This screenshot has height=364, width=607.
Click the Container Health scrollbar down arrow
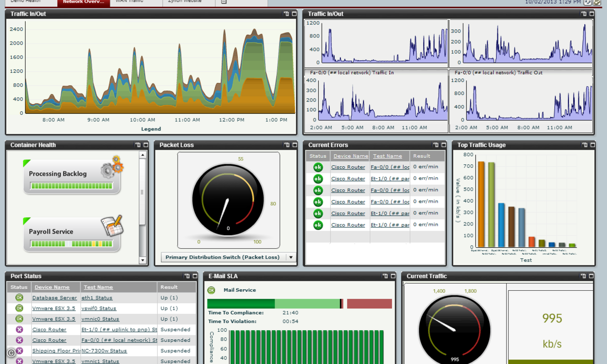coord(143,260)
